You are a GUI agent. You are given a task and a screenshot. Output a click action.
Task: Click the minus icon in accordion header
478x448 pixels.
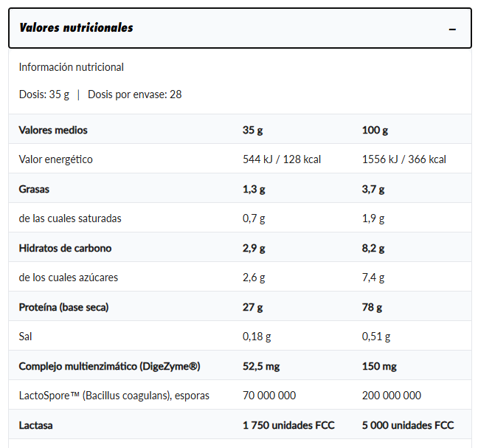click(x=452, y=30)
